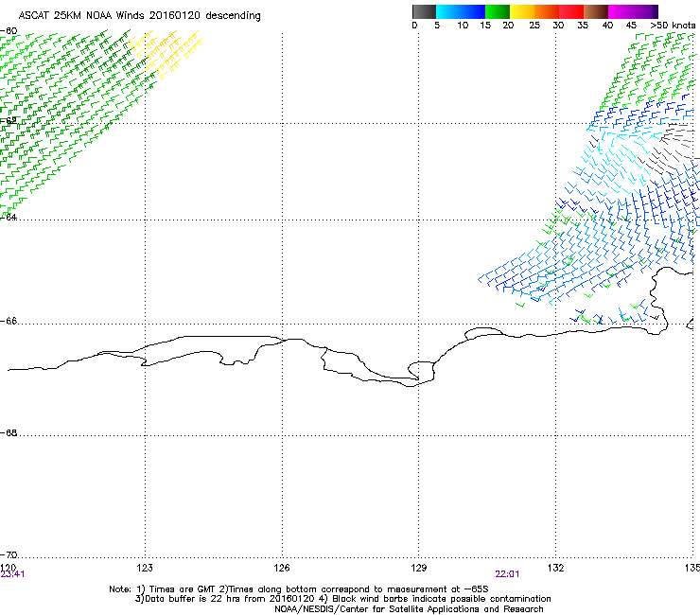Click the '25' legend value label
Viewport: 700px width, 615px height.
click(x=534, y=26)
